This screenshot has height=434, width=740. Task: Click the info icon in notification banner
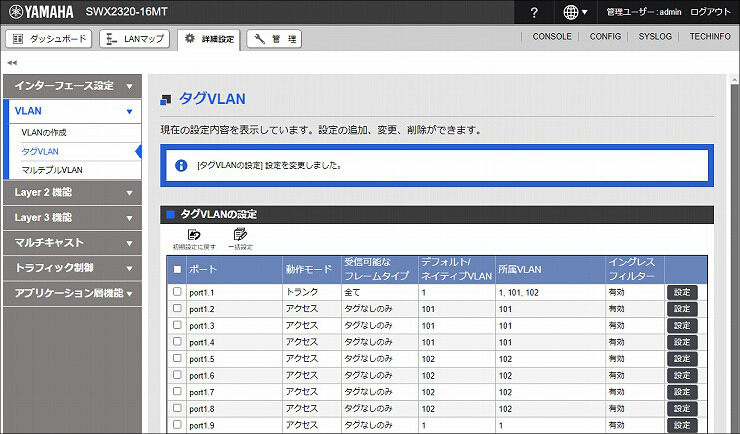pyautogui.click(x=181, y=166)
